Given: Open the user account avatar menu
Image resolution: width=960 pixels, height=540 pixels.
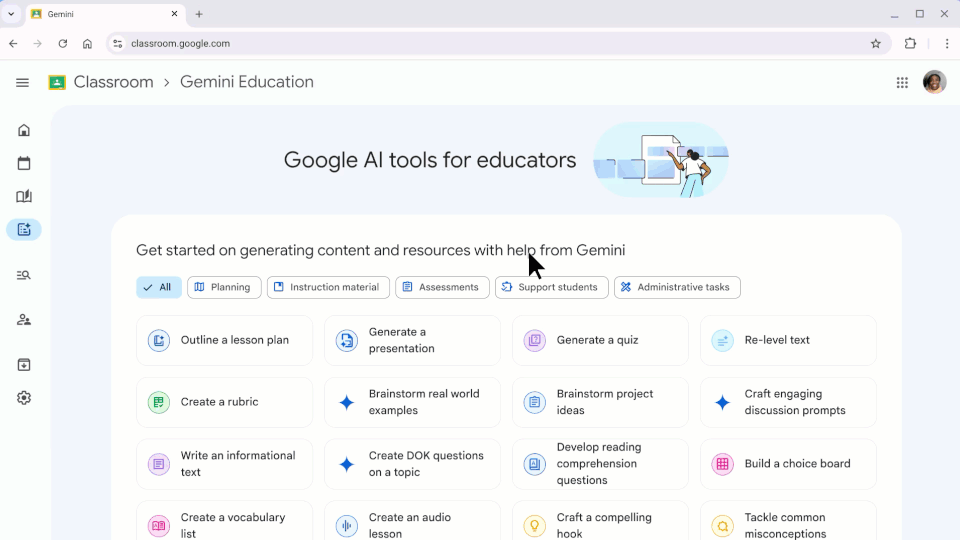Looking at the screenshot, I should [x=934, y=83].
